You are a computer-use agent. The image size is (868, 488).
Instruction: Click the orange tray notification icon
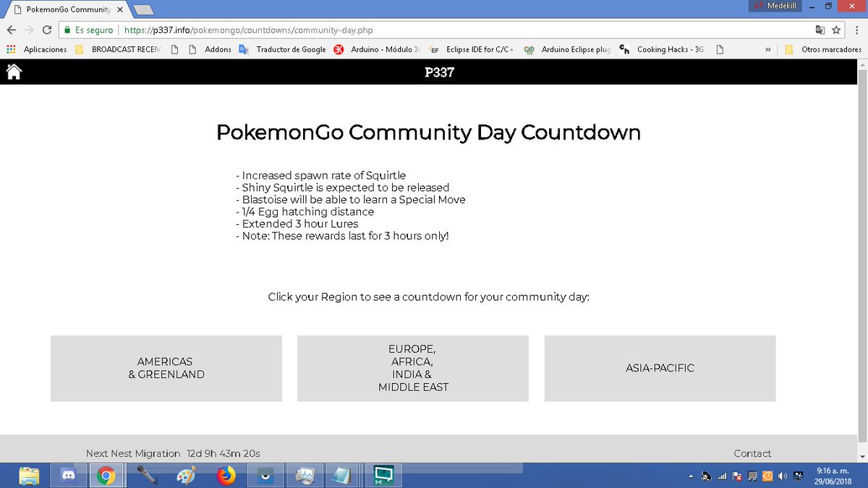(x=767, y=476)
